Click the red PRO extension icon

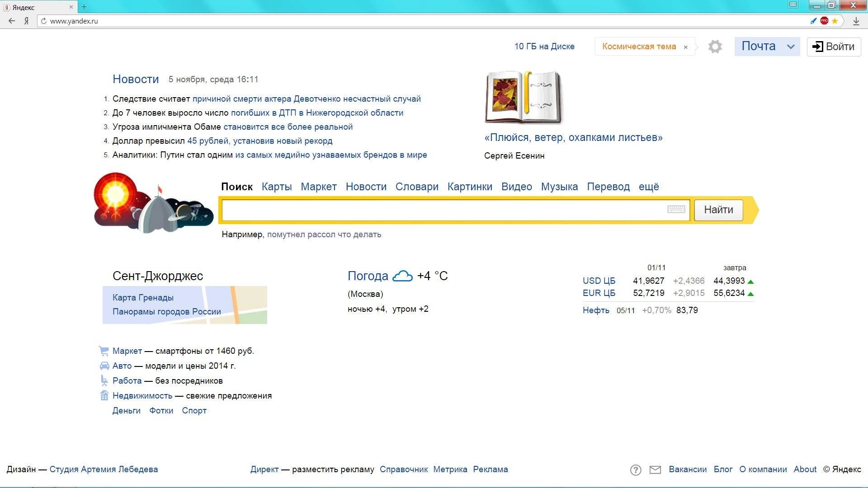pos(824,21)
